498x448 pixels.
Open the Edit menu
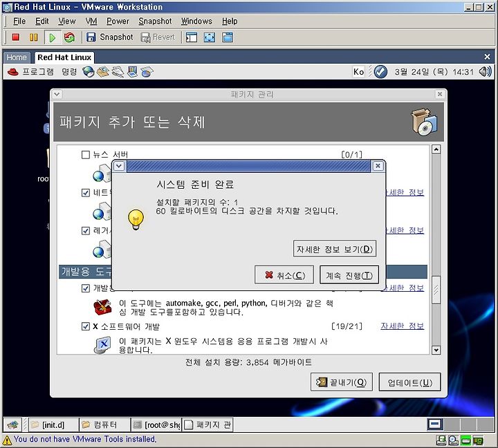coord(42,21)
